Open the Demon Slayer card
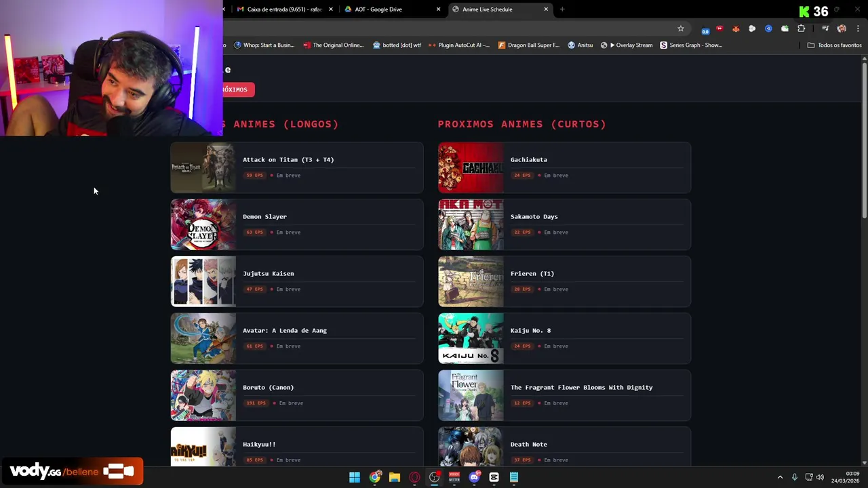This screenshot has height=488, width=868. 297,225
